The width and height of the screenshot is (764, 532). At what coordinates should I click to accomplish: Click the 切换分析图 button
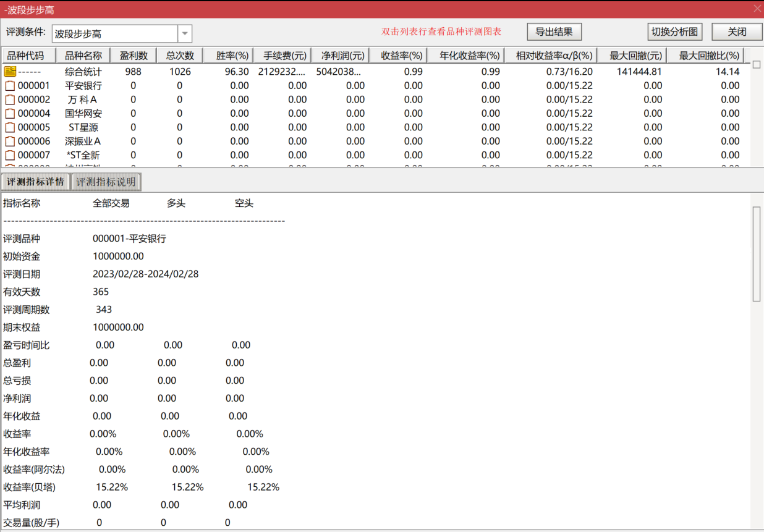click(675, 32)
